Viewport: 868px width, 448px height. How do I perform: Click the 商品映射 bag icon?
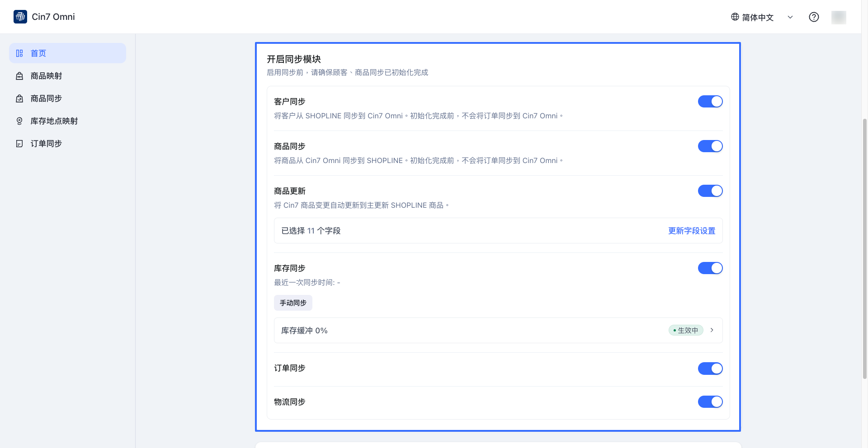[x=19, y=76]
